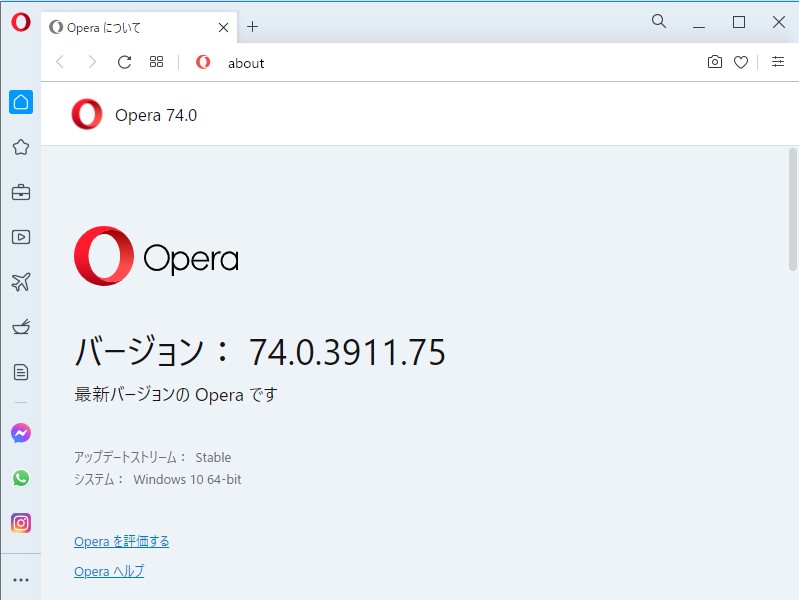
Task: Open Facebook Messenger in the sidebar
Action: [x=21, y=433]
